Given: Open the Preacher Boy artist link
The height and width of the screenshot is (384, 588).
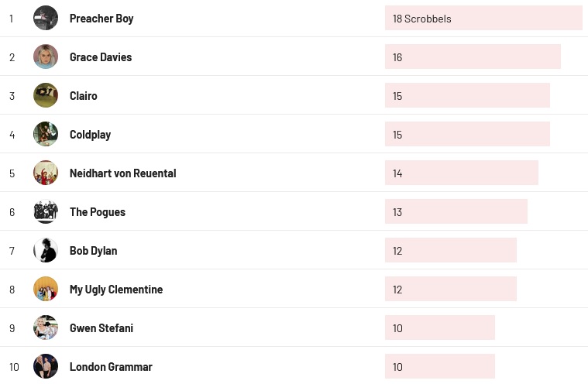Looking at the screenshot, I should pos(101,19).
